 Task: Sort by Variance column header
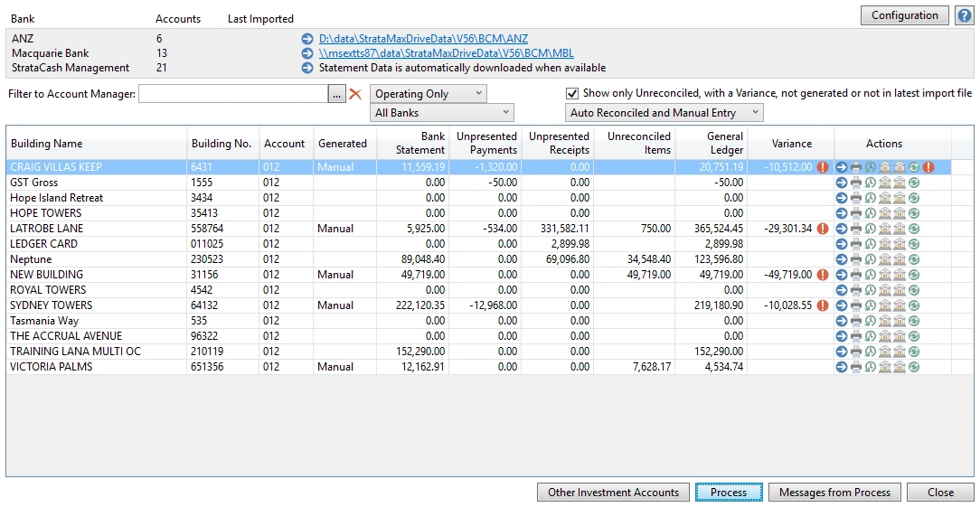791,143
